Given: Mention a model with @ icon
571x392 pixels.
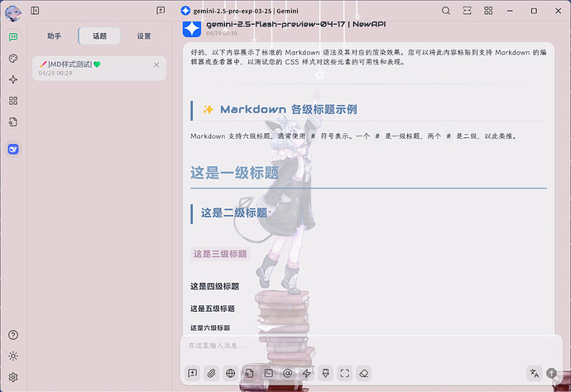Looking at the screenshot, I should click(x=287, y=373).
